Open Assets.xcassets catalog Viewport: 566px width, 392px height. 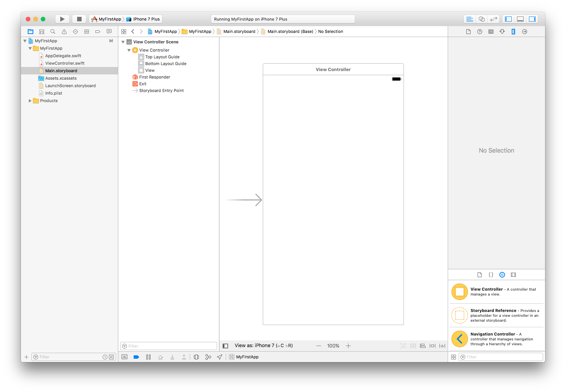coord(61,78)
